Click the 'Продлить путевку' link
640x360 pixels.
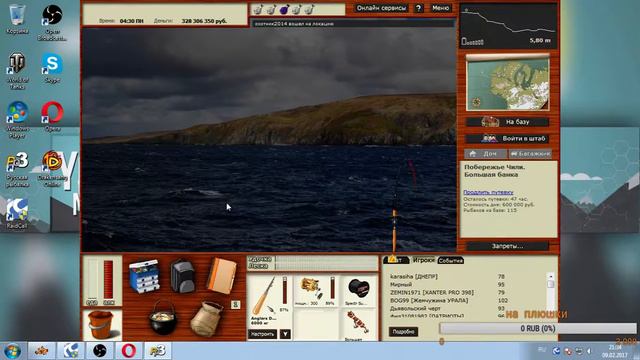(488, 192)
